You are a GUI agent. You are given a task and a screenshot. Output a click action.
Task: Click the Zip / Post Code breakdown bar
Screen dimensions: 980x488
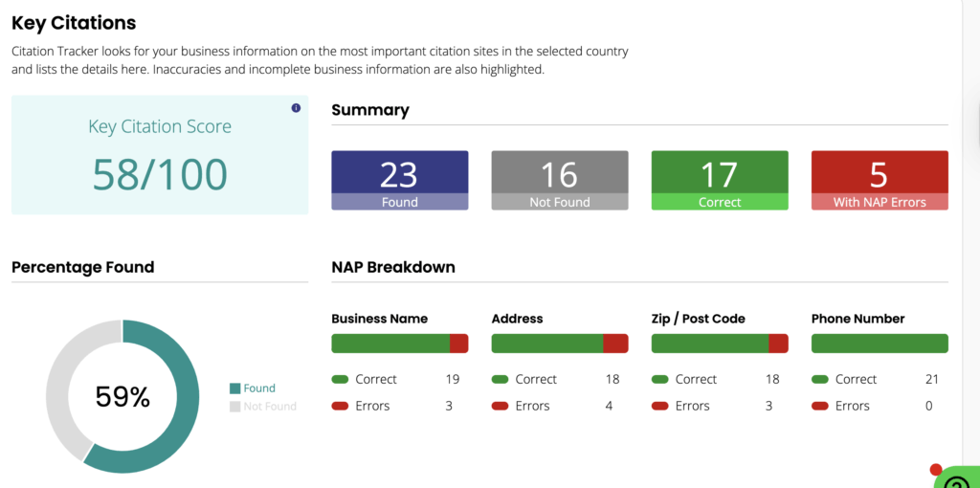pyautogui.click(x=719, y=344)
